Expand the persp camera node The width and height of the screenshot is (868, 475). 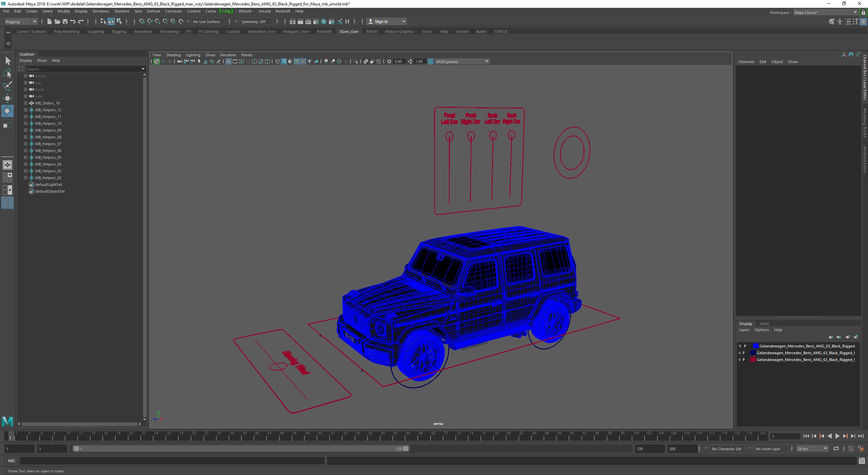[25, 76]
